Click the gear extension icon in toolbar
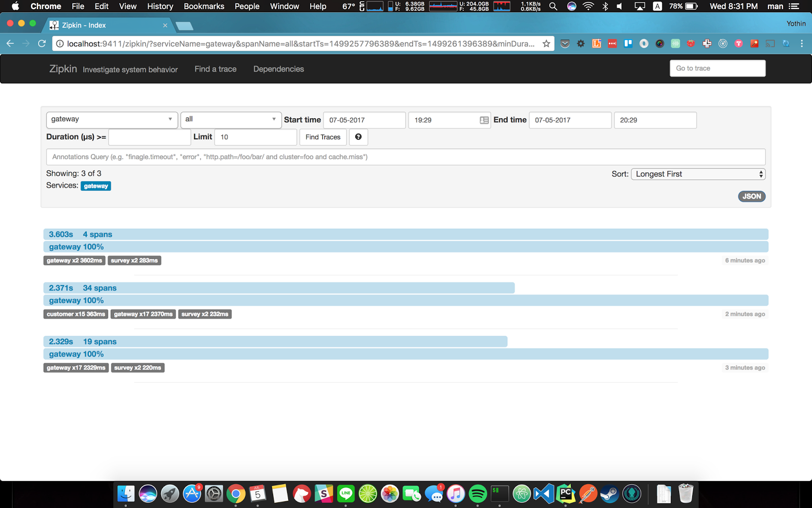Image resolution: width=812 pixels, height=508 pixels. pyautogui.click(x=581, y=44)
